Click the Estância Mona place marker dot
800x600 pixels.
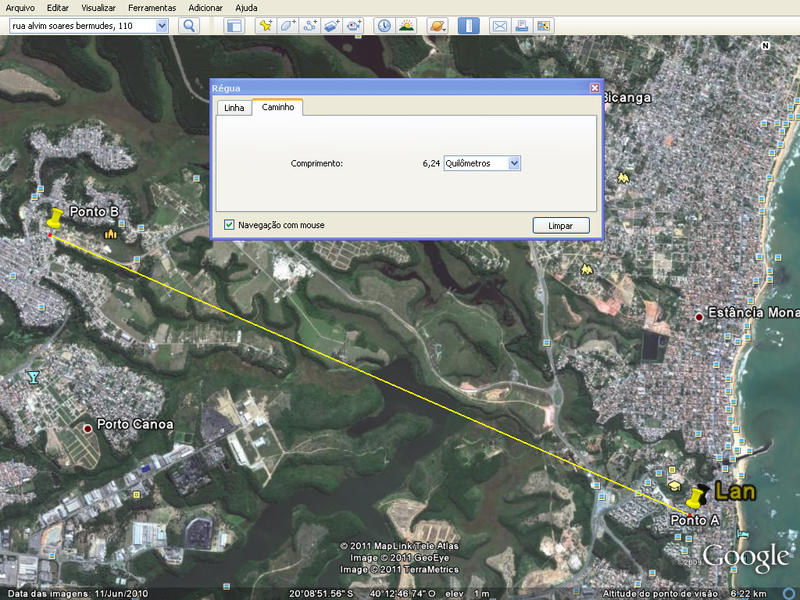[699, 317]
